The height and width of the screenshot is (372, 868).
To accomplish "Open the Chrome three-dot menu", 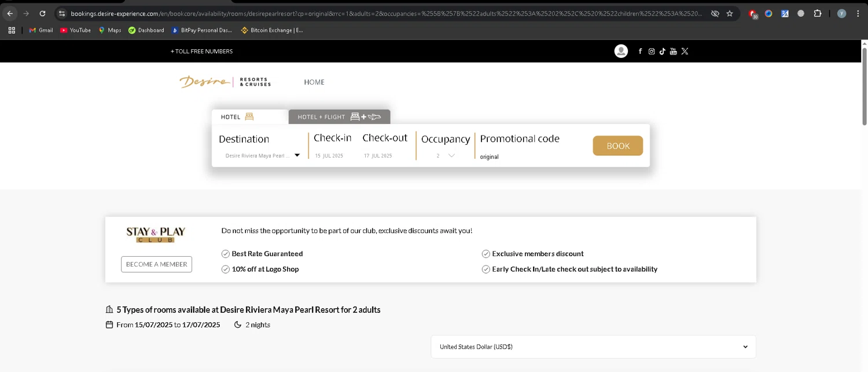I will click(858, 13).
